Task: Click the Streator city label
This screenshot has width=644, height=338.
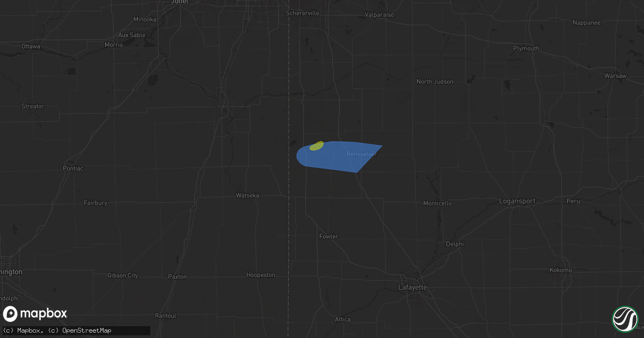Action: tap(33, 106)
